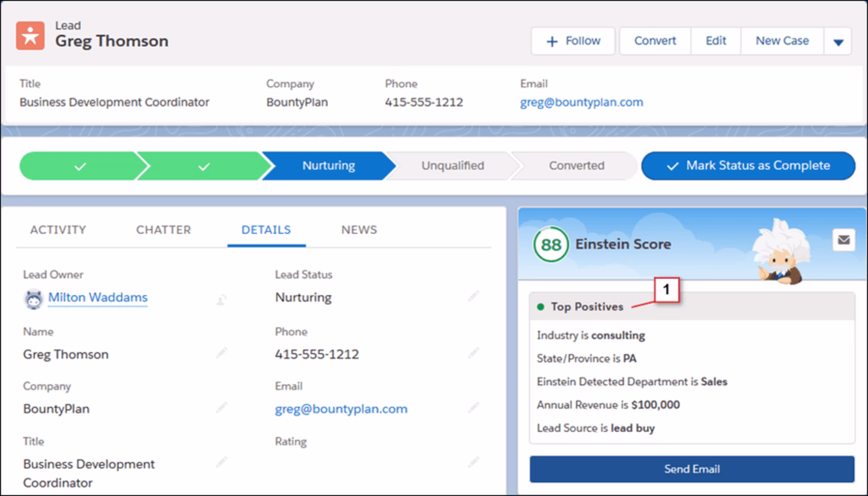Switch to the Chatter tab

pyautogui.click(x=164, y=229)
